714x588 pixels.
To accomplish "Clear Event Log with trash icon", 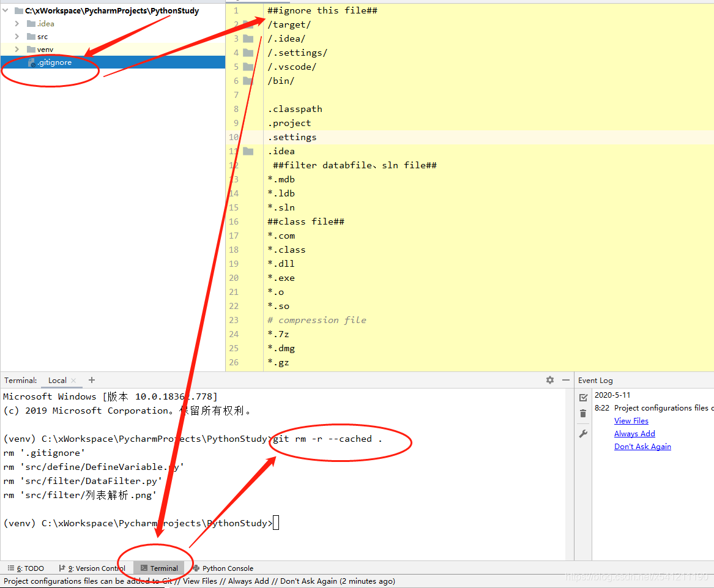I will click(583, 414).
